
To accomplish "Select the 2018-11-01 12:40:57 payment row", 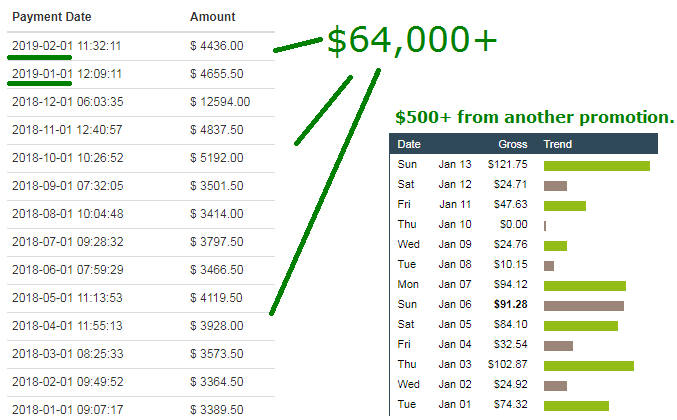I will pos(141,130).
